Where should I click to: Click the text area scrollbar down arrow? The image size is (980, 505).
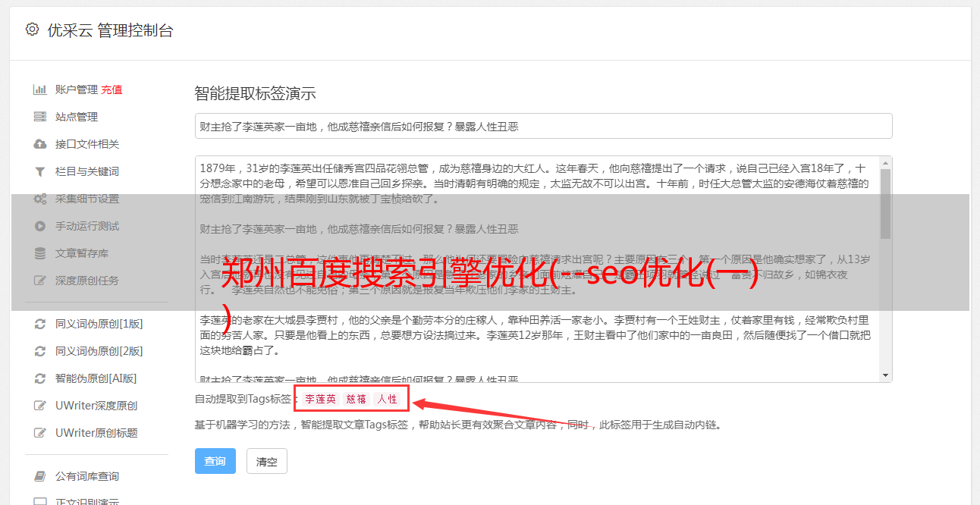[885, 375]
